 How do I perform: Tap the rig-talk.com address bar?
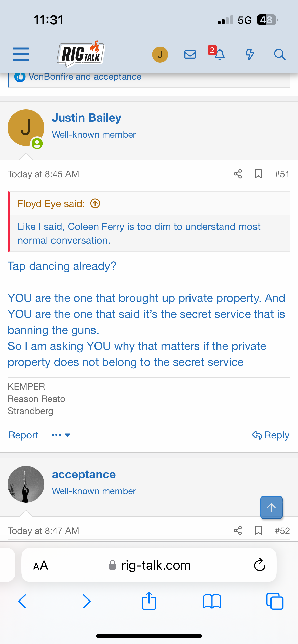155,565
